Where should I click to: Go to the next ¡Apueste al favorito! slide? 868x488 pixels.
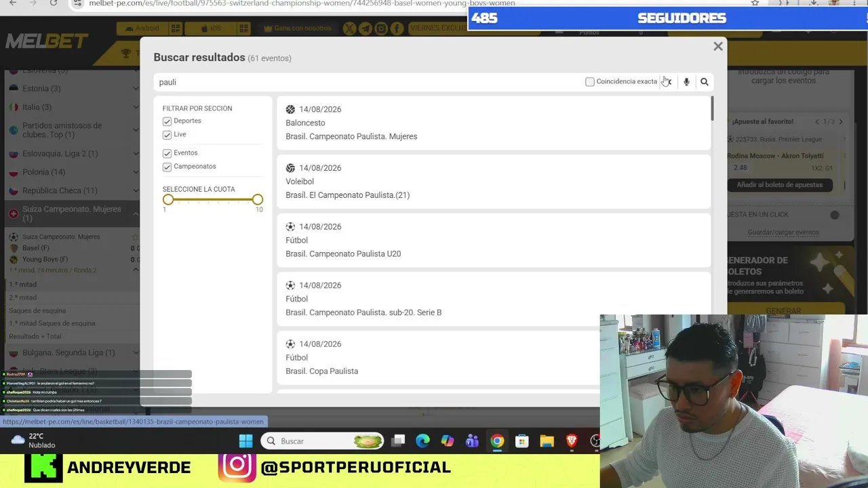(841, 122)
